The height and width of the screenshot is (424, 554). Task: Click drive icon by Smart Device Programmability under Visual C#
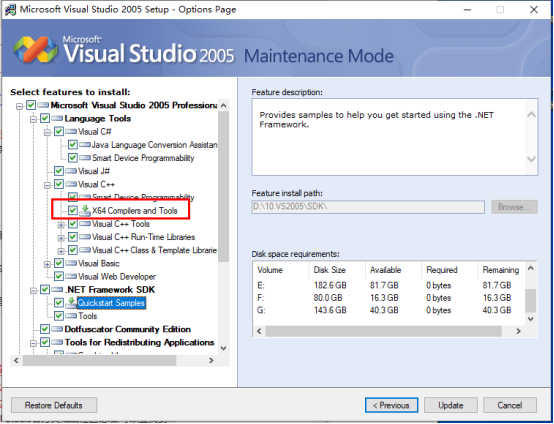[x=85, y=158]
